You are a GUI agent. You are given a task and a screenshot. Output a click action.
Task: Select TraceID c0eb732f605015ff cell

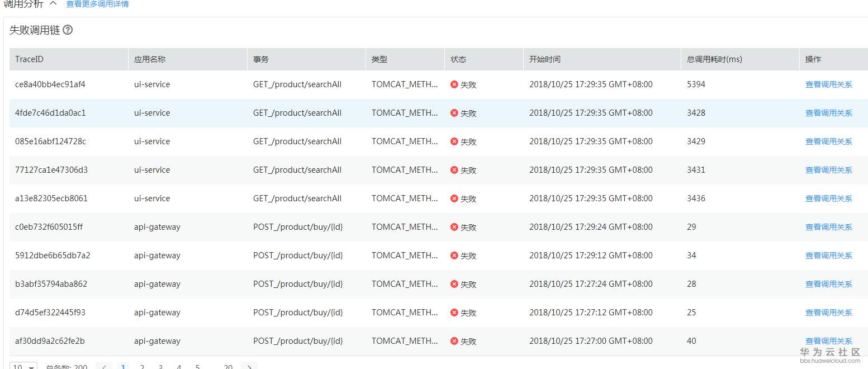pyautogui.click(x=49, y=227)
